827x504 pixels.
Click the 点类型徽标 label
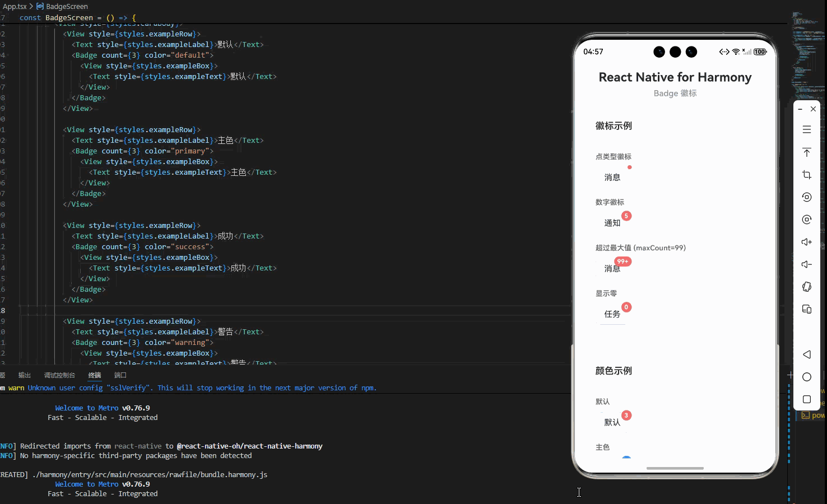613,157
